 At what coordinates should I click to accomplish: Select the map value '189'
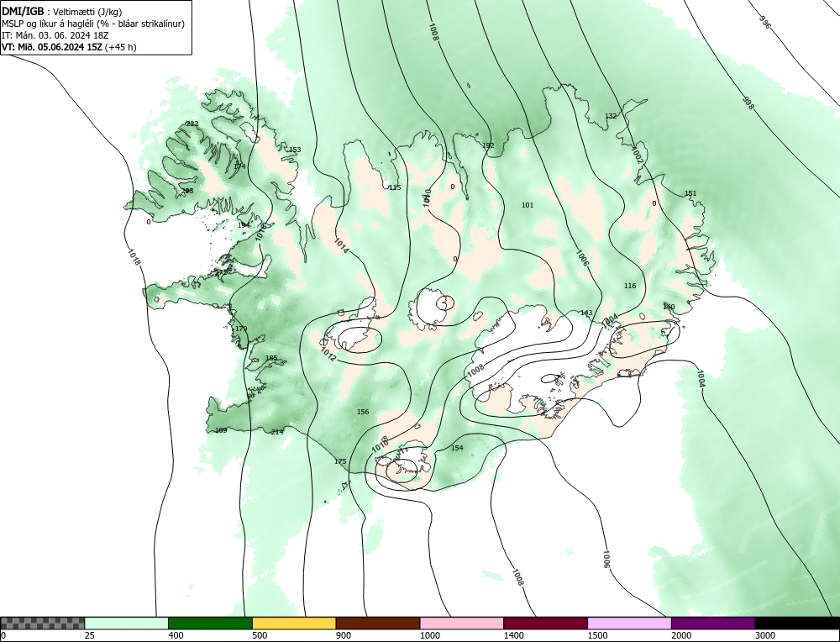coord(221,430)
